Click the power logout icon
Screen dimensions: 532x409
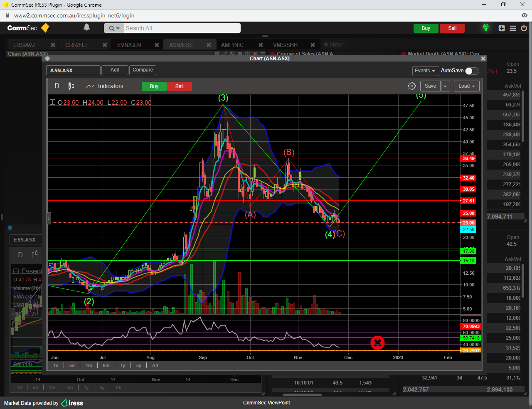point(524,28)
